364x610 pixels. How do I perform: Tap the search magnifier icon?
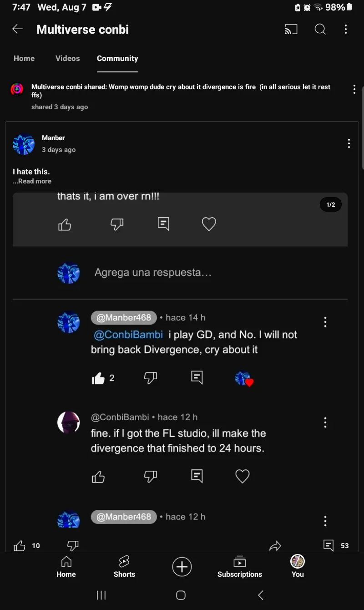(320, 30)
